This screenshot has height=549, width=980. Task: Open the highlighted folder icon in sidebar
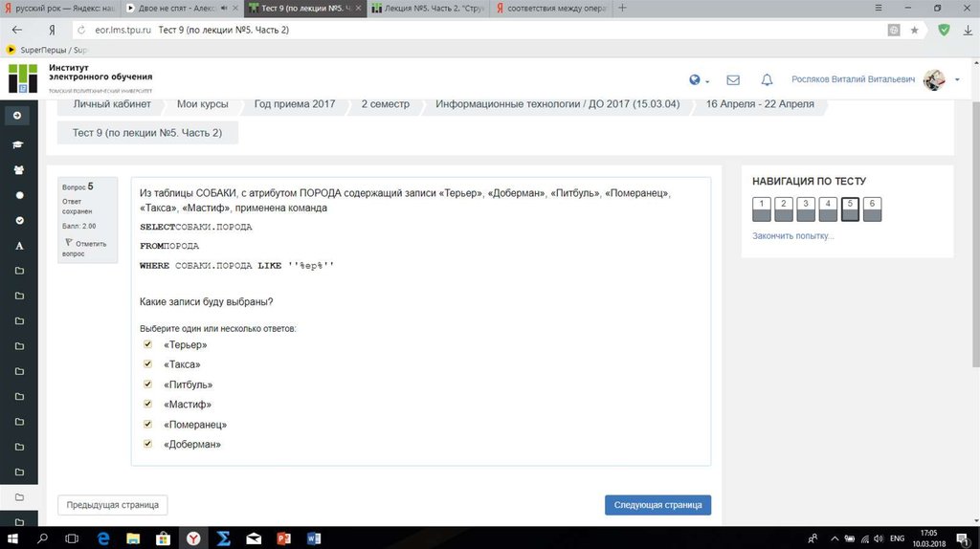[19, 497]
